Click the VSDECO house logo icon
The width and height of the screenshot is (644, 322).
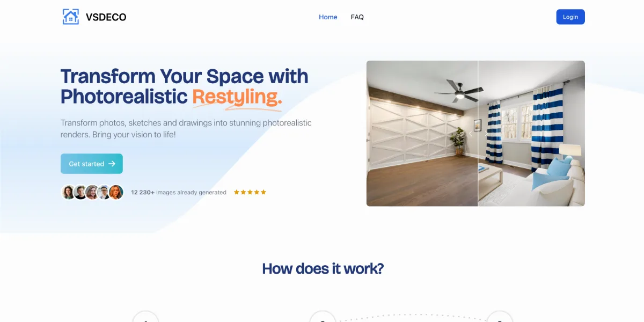tap(70, 17)
